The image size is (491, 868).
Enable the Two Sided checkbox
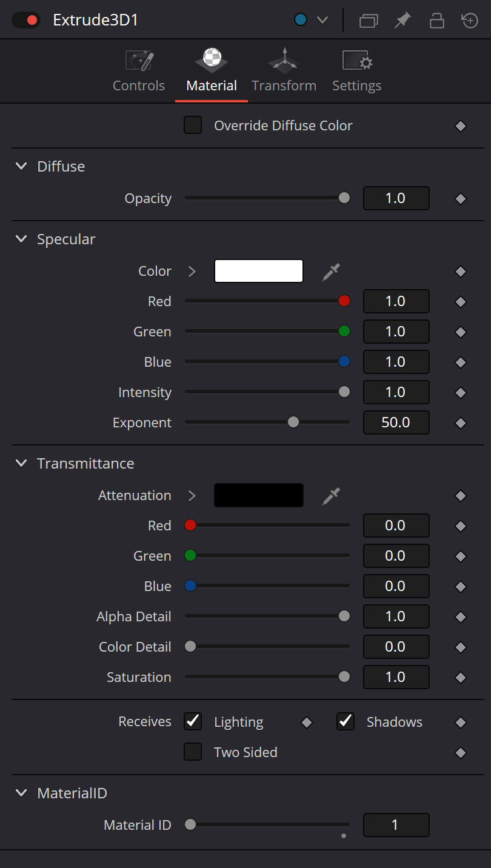click(193, 752)
